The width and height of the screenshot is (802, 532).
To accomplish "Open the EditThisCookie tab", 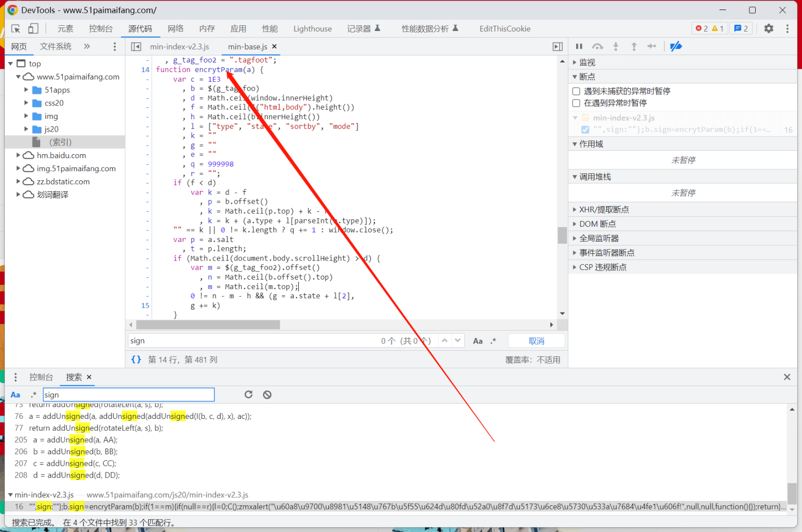I will [505, 29].
